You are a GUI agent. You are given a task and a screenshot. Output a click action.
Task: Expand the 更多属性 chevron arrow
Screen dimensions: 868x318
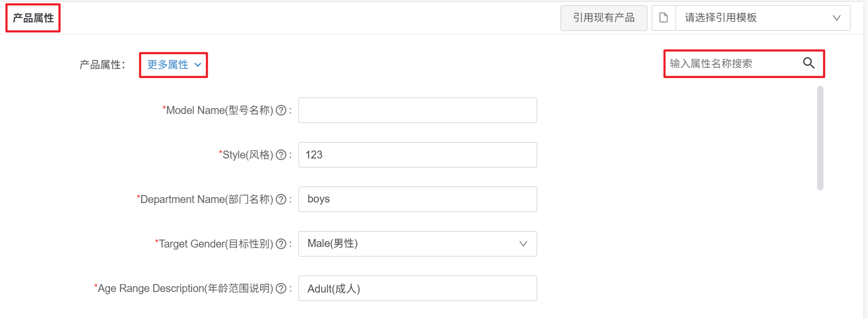[198, 65]
